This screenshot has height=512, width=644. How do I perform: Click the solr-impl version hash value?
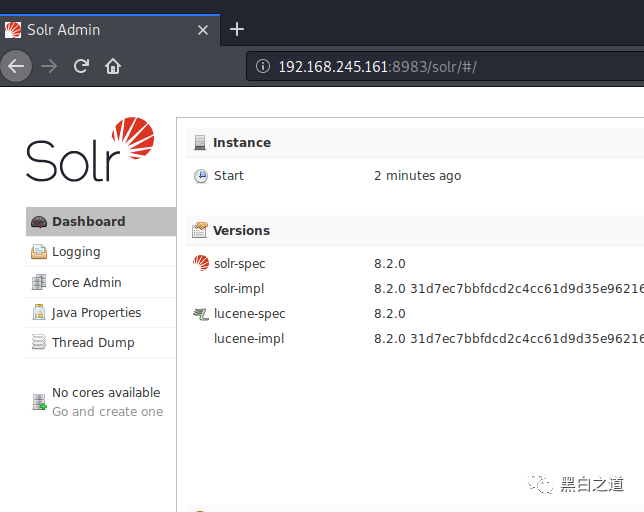pos(509,289)
